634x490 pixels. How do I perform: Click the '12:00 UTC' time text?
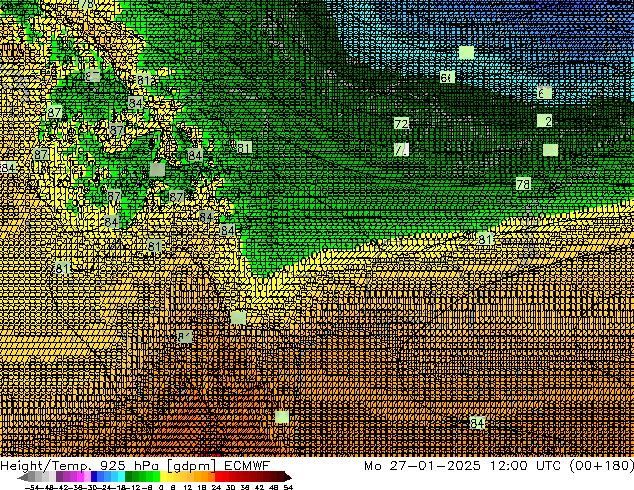pos(526,466)
